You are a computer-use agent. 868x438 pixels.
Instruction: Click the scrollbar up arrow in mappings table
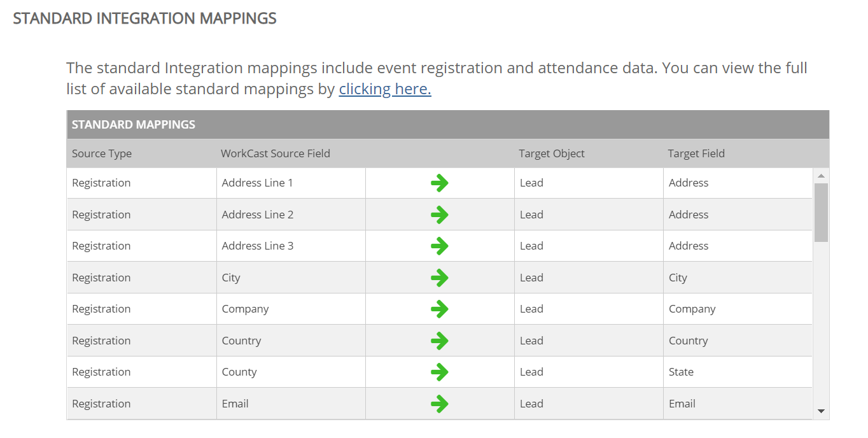(821, 175)
